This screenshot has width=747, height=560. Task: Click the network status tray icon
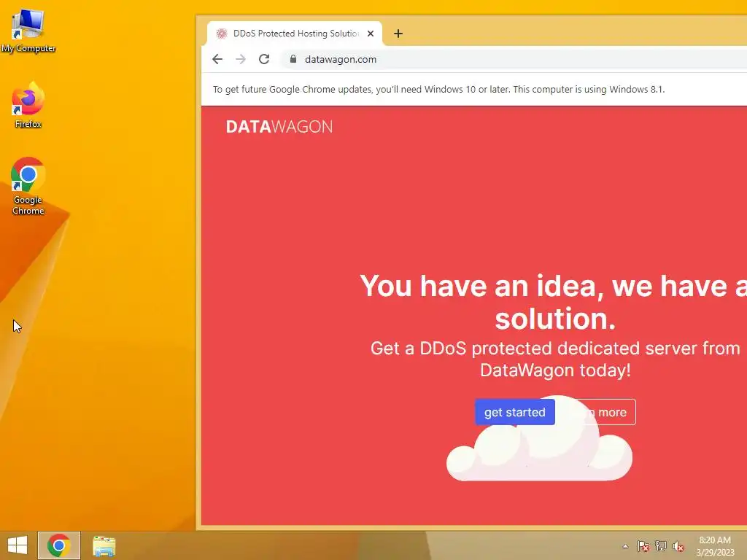point(661,546)
